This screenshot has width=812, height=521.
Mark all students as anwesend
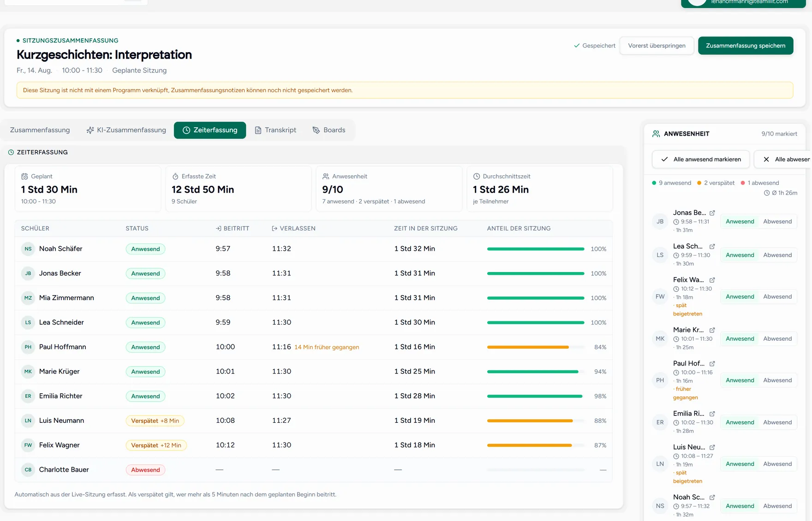point(701,159)
